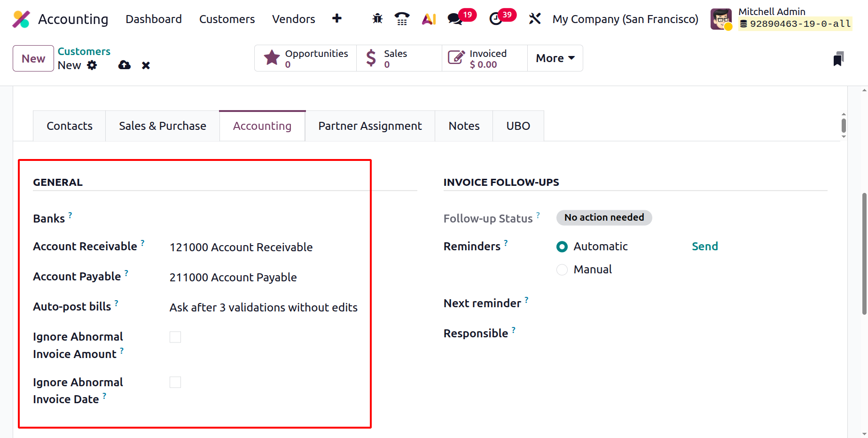The height and width of the screenshot is (438, 868).
Task: Check Ignore Abnormal Invoice Date checkbox
Action: coord(175,382)
